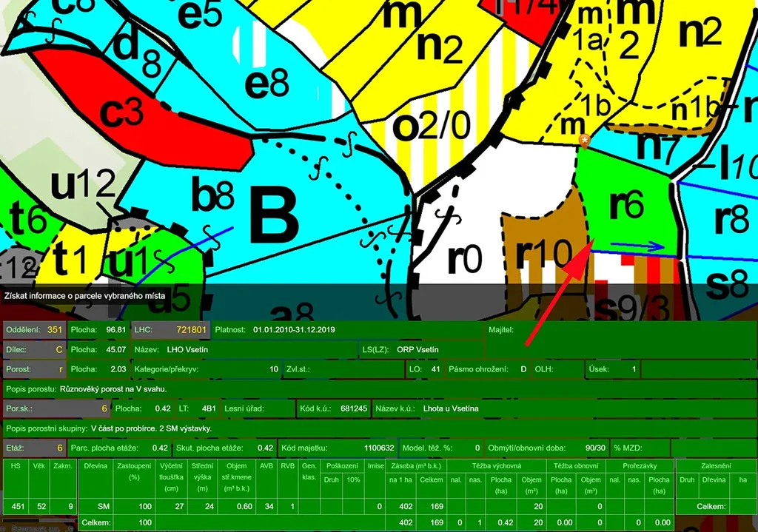Click the Oddělení field showing 351

coord(35,329)
